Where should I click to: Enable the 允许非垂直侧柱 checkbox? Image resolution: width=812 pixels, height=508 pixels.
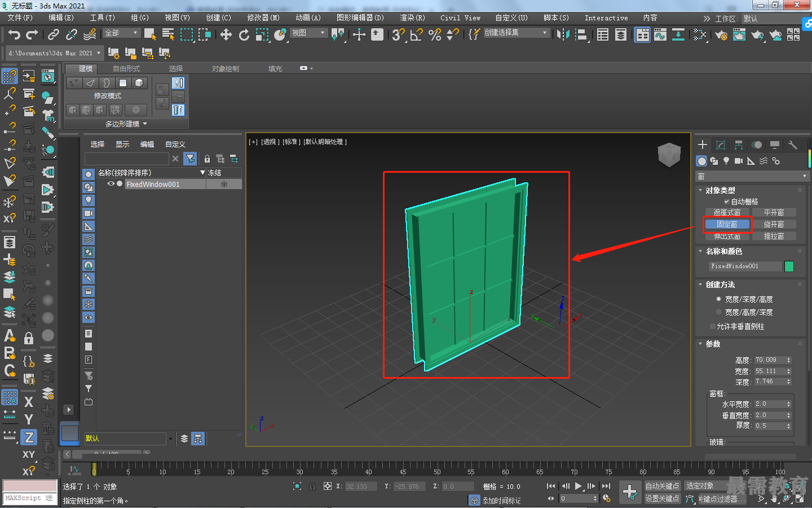point(713,326)
